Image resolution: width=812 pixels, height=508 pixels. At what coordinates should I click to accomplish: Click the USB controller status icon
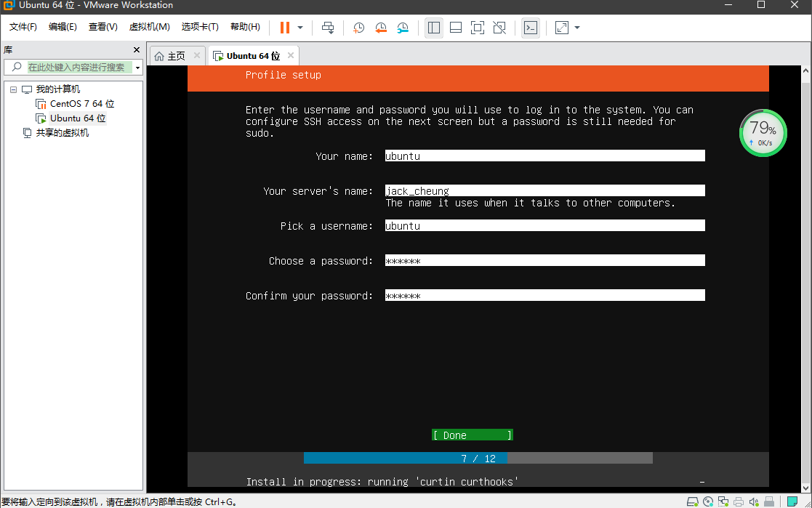[769, 501]
